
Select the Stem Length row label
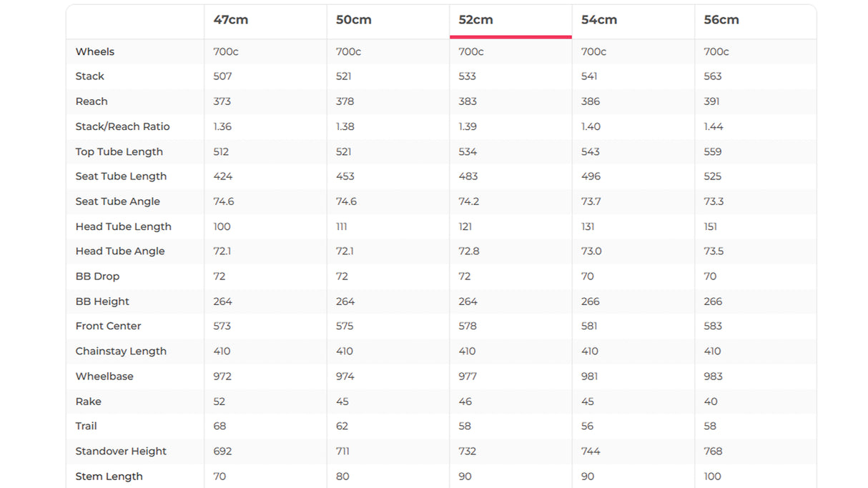point(109,476)
